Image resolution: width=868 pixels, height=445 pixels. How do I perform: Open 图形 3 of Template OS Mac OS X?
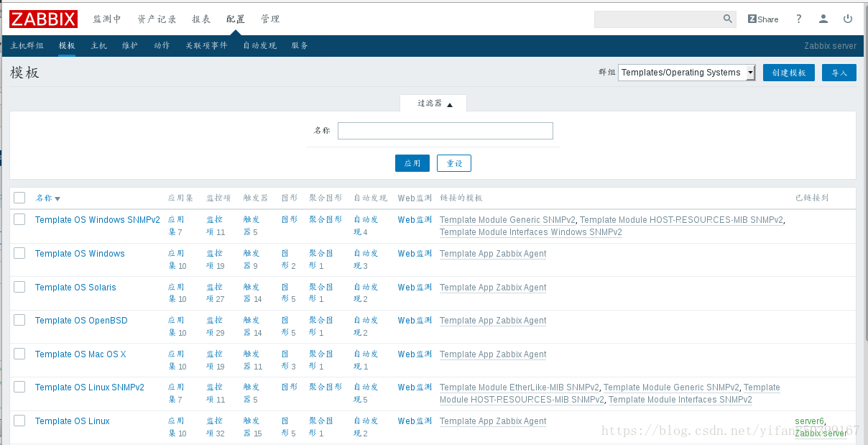pos(288,360)
